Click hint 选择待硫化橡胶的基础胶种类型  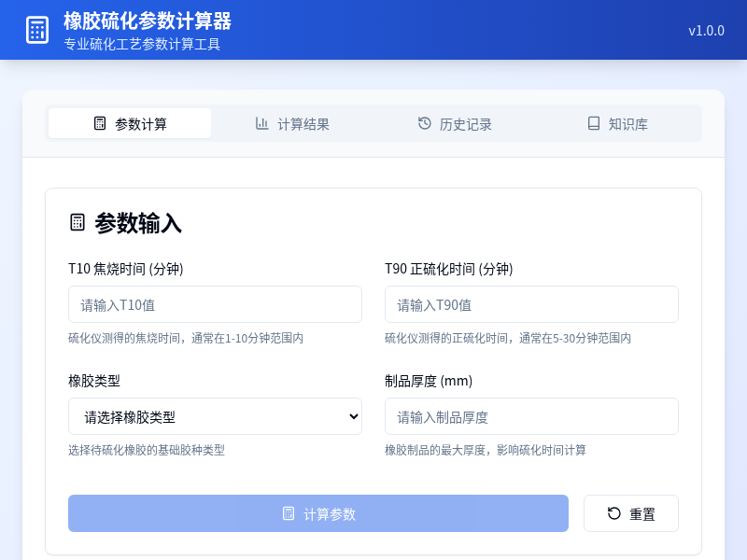(x=147, y=450)
